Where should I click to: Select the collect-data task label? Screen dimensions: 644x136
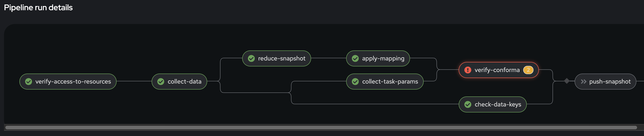(185, 82)
